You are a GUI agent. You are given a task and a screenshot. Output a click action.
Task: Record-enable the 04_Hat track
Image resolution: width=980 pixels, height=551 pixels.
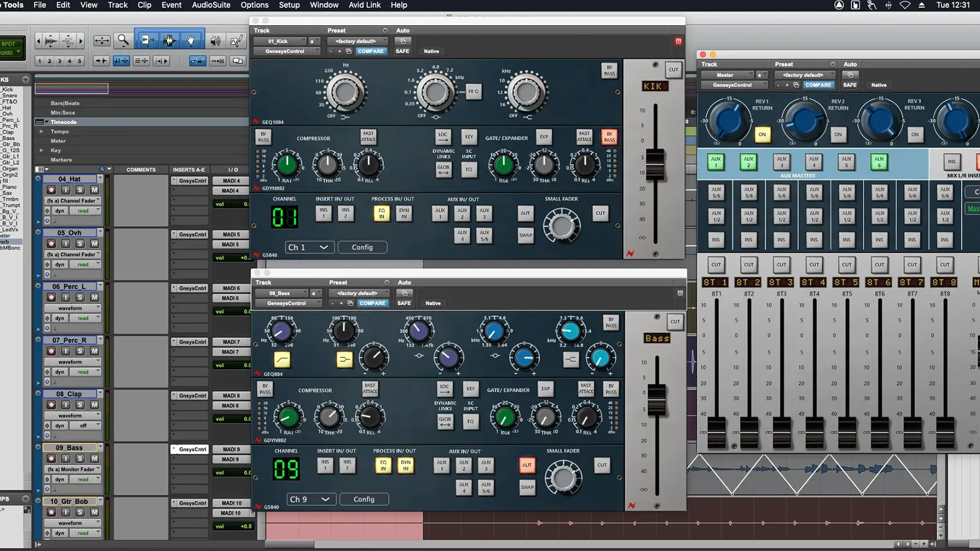click(51, 190)
